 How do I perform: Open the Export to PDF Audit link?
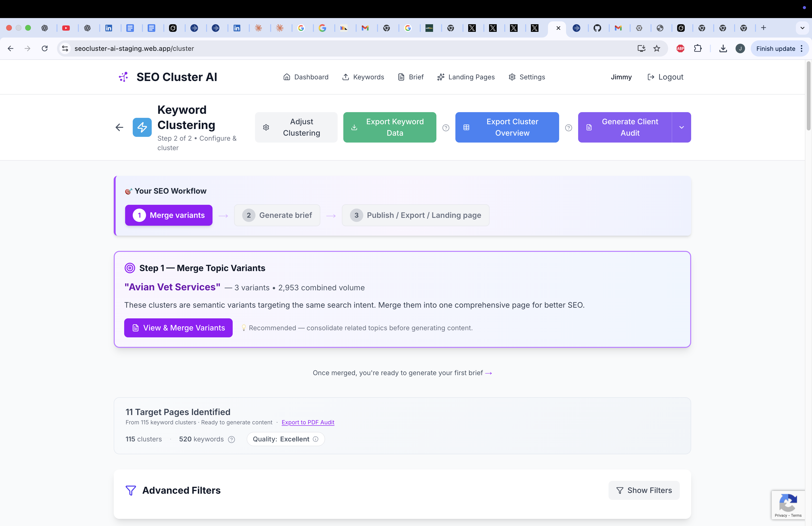(308, 422)
